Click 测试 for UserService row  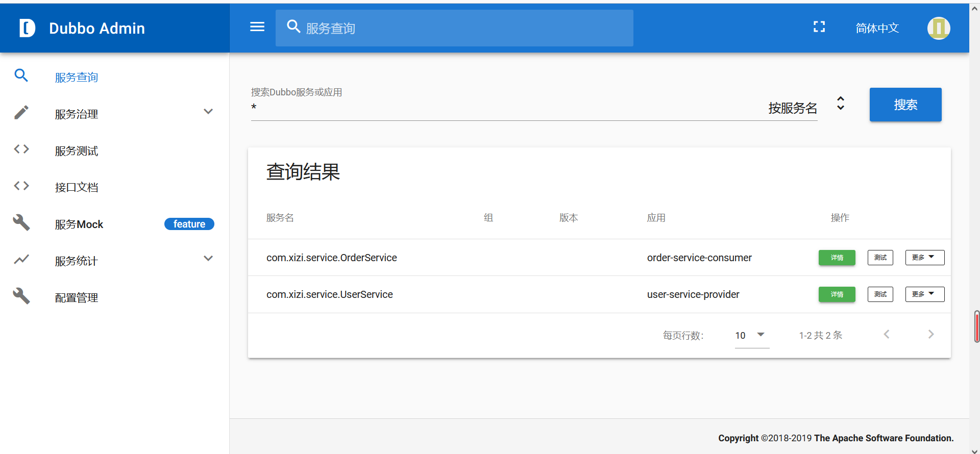880,294
